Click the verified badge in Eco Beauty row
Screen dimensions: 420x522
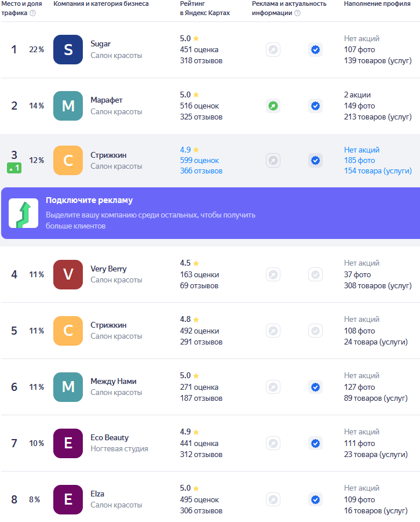[x=315, y=443]
